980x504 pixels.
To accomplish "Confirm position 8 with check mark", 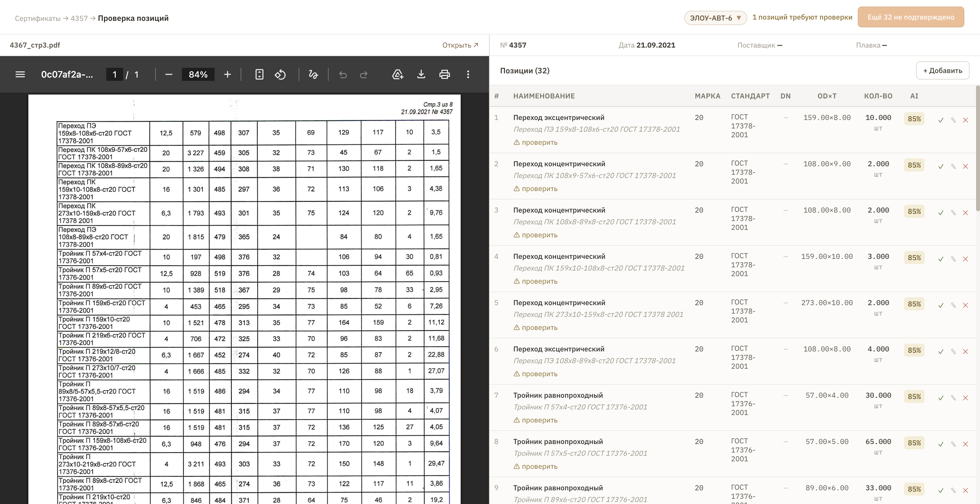I will [x=941, y=444].
